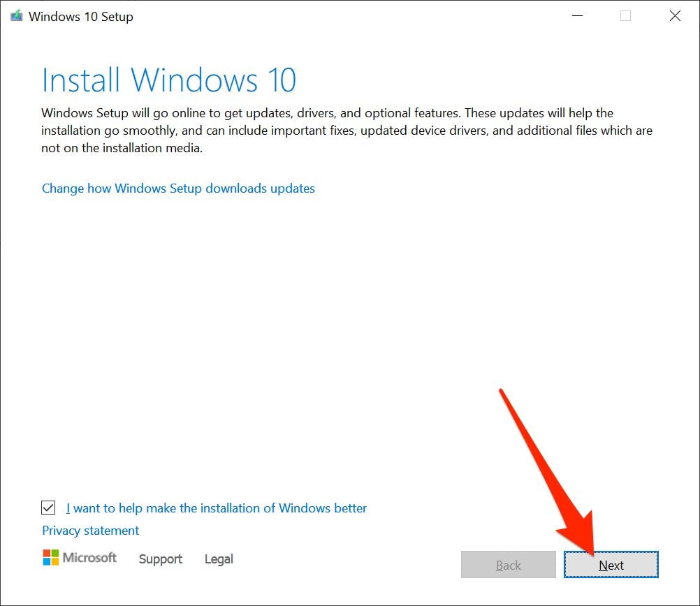Click the Windows 10 Setup title bar icon
Screen dimensions: 700x606
point(16,16)
